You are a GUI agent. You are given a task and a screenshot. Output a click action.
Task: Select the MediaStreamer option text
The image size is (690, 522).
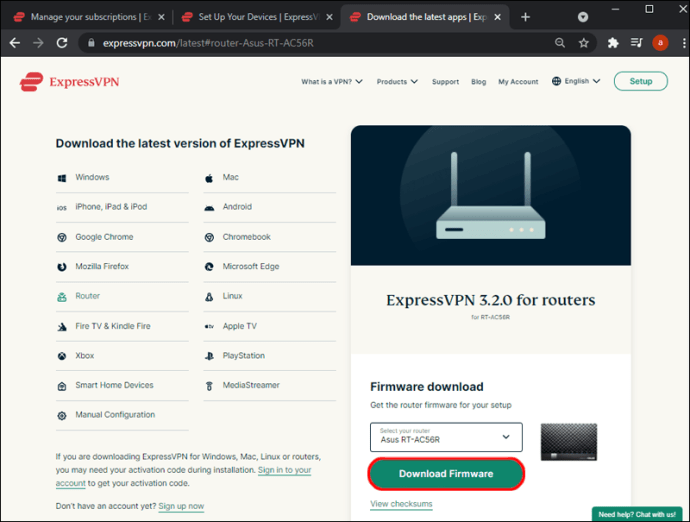[x=251, y=385]
